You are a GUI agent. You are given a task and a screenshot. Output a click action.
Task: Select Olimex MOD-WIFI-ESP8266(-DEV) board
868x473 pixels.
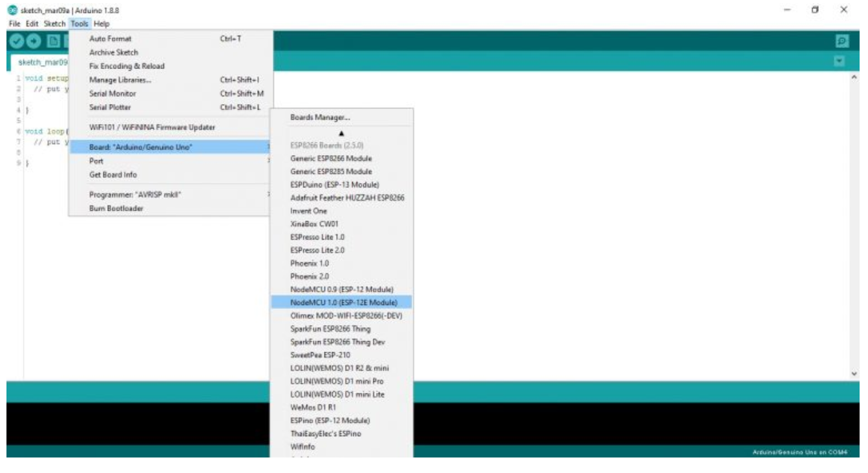341,316
